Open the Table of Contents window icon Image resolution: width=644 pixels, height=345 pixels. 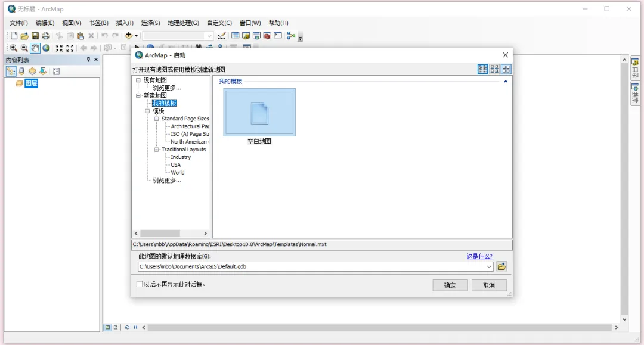pos(236,36)
